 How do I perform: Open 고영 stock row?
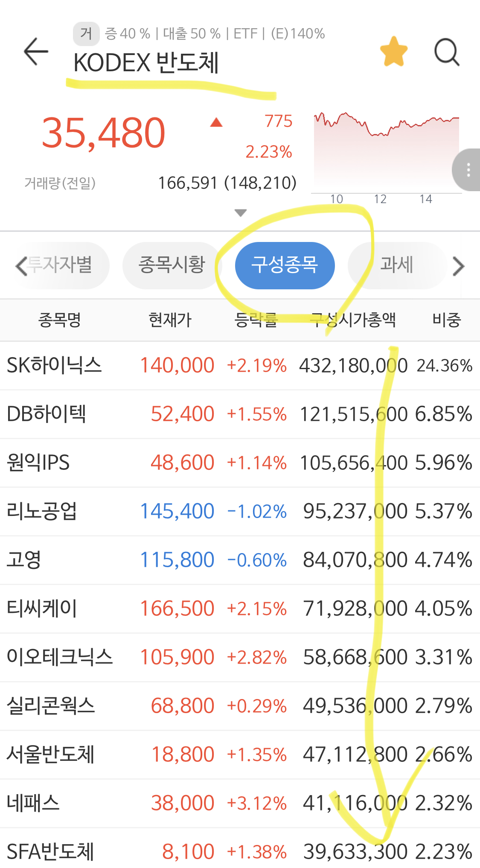240,560
